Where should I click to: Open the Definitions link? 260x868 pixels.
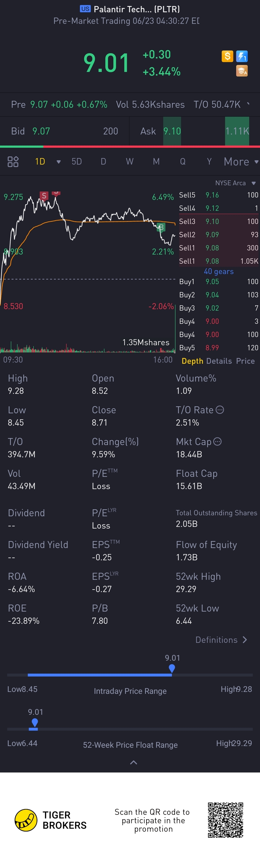point(221,640)
